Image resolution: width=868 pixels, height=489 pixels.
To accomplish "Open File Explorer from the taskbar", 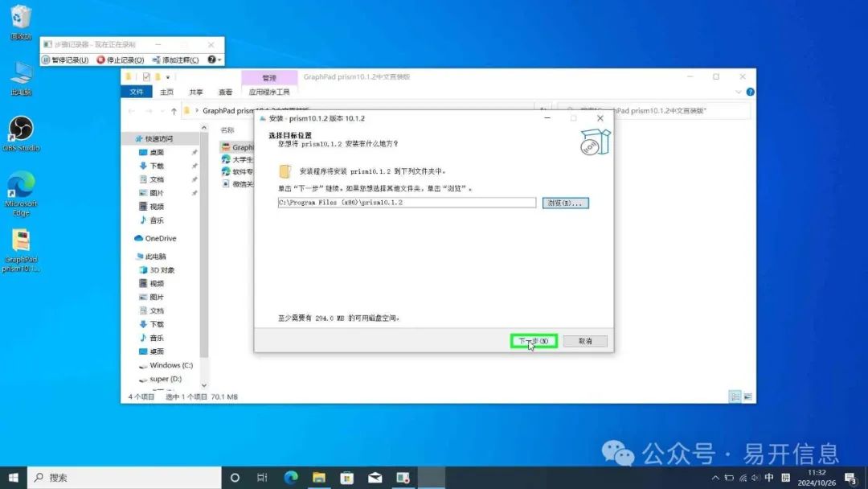I will 319,478.
